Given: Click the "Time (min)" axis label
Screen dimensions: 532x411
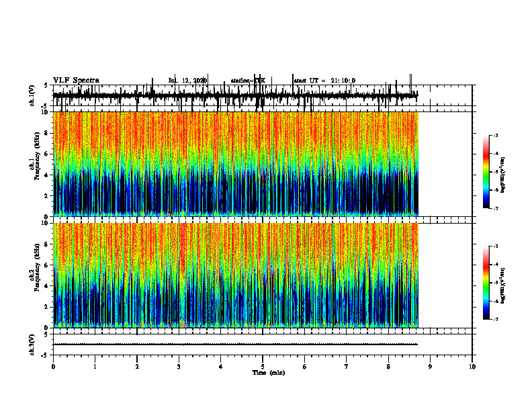Looking at the screenshot, I should [x=269, y=373].
